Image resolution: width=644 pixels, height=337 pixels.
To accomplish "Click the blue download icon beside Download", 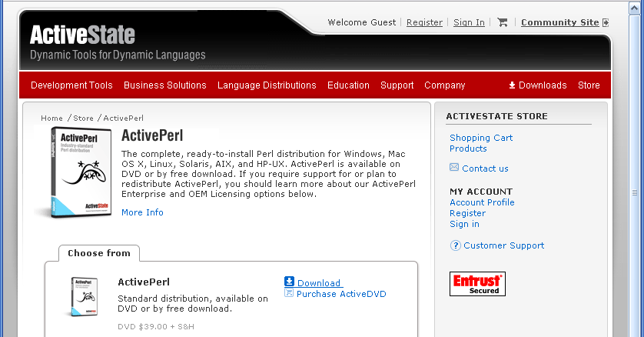I will [x=289, y=282].
